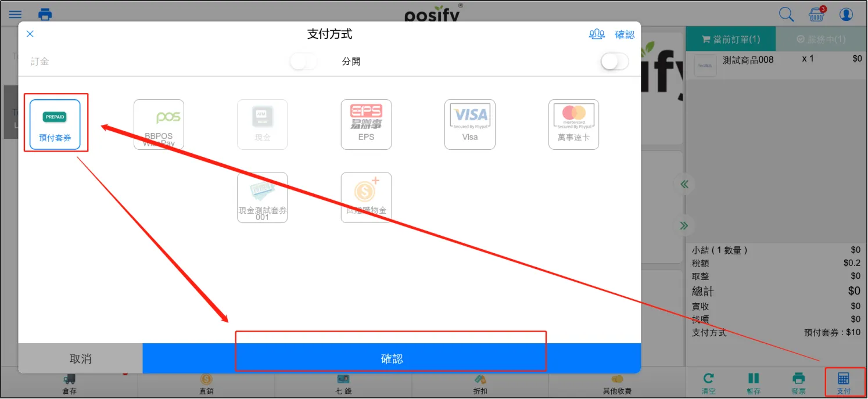Open the hamburger menu in the top bar
The height and width of the screenshot is (399, 868).
coord(15,15)
